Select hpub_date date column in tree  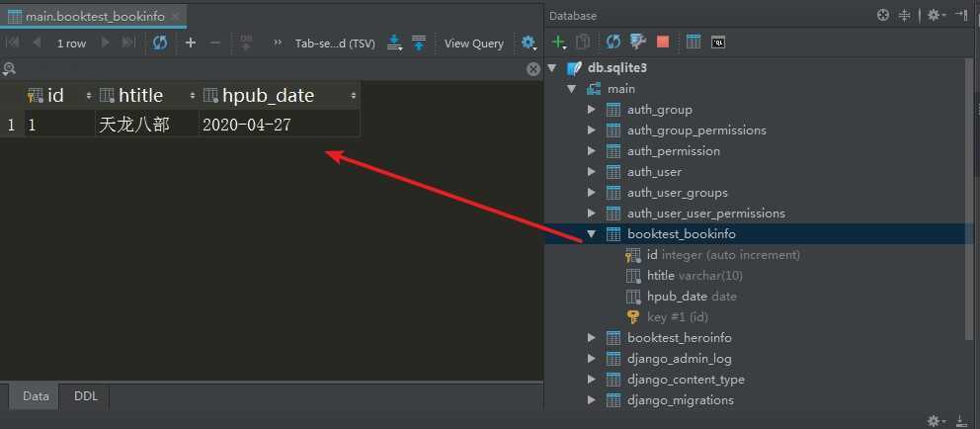click(x=682, y=296)
